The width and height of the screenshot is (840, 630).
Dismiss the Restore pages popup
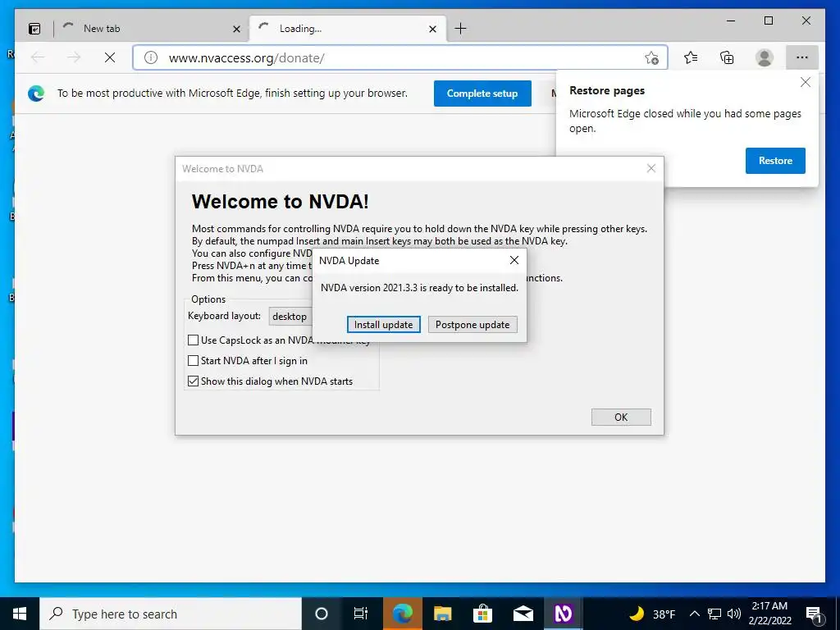click(x=806, y=83)
